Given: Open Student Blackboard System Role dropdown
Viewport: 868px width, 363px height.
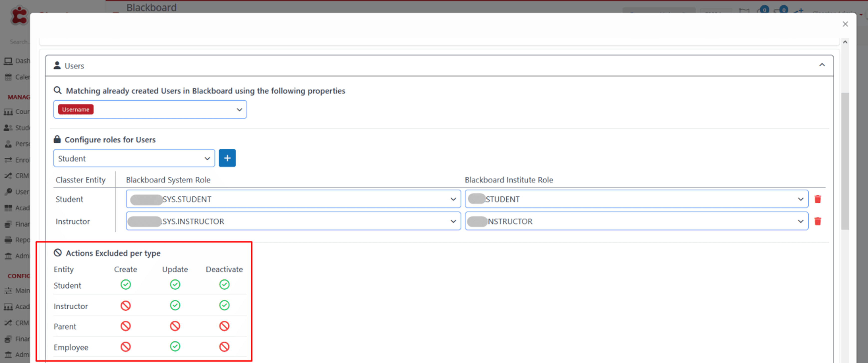Looking at the screenshot, I should click(293, 199).
